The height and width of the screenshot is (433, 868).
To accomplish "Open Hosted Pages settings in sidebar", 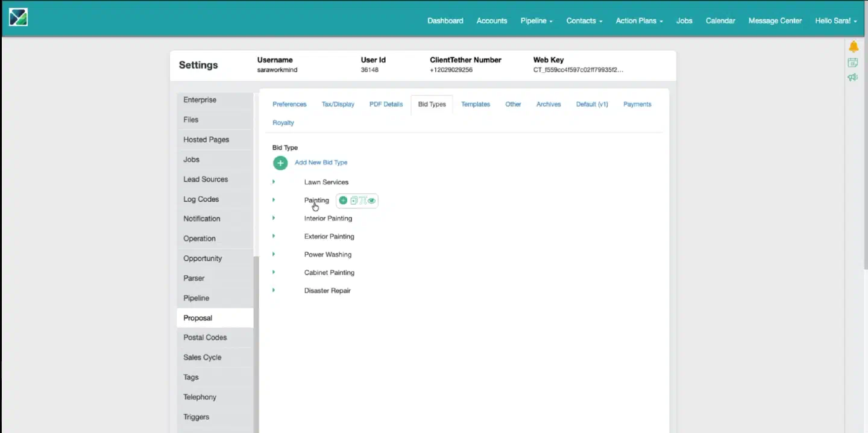I will (215, 140).
